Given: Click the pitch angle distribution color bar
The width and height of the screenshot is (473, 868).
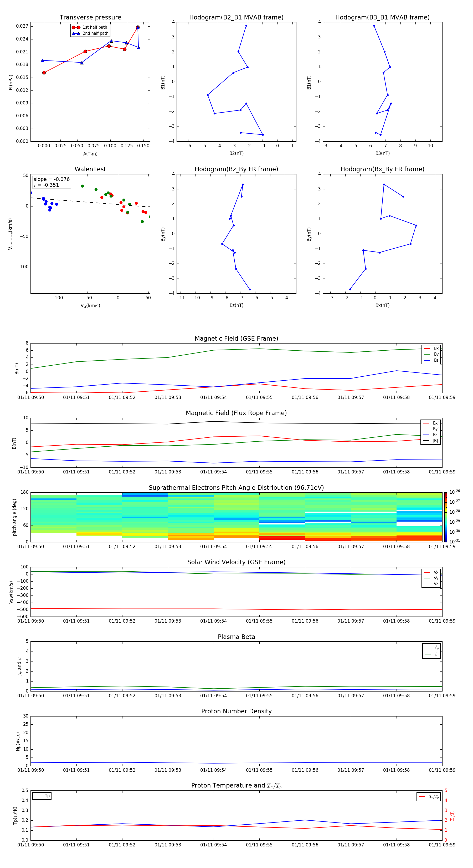Looking at the screenshot, I should point(445,517).
